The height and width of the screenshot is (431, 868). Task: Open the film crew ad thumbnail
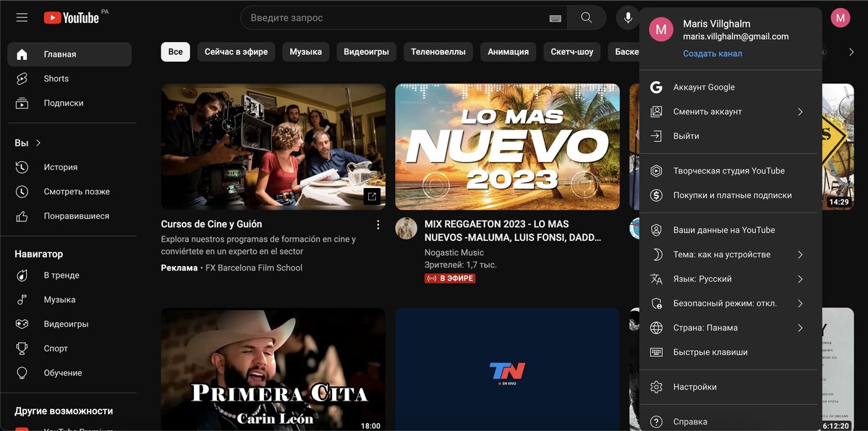click(273, 147)
